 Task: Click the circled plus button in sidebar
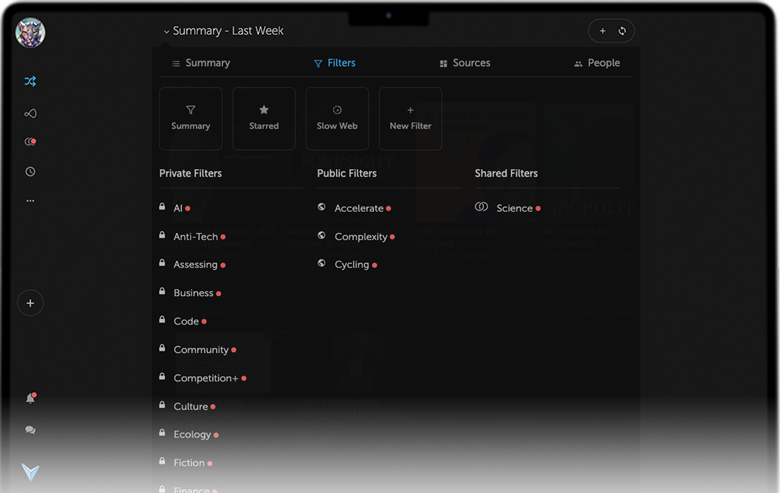click(30, 303)
